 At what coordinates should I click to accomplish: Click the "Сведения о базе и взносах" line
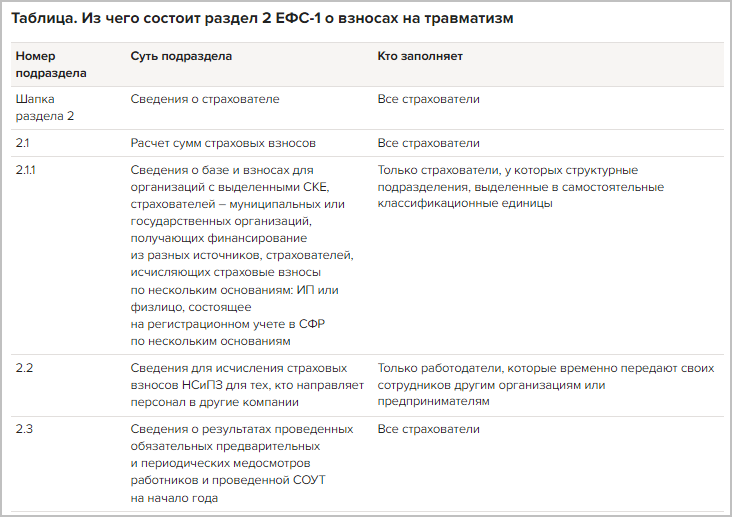point(222,170)
